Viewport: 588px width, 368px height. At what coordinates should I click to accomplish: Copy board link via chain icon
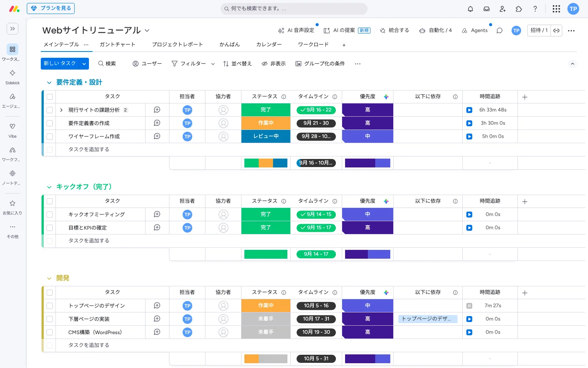(556, 31)
